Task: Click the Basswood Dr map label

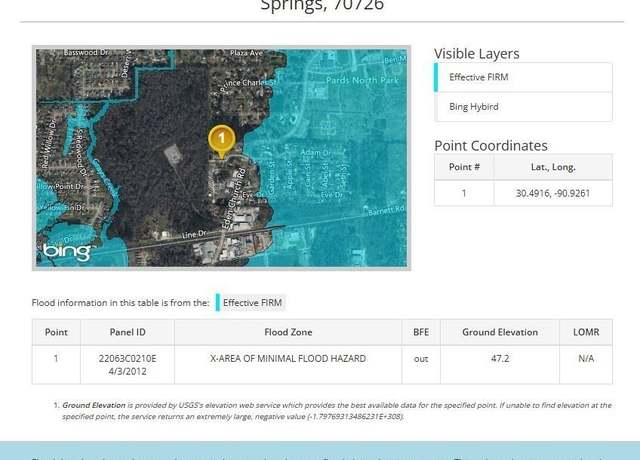Action: [86, 53]
